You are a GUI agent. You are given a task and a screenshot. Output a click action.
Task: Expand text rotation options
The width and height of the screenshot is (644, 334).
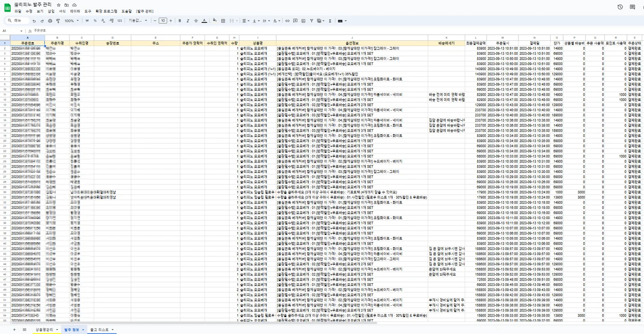click(x=276, y=21)
